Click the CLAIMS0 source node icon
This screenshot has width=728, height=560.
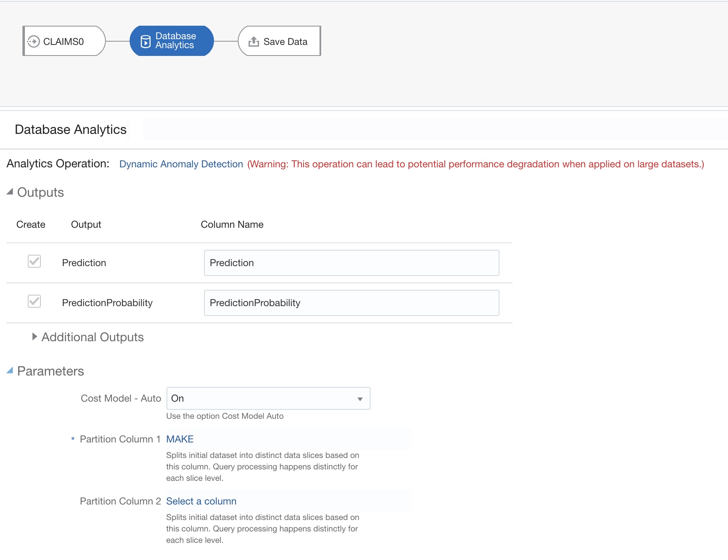coord(32,41)
